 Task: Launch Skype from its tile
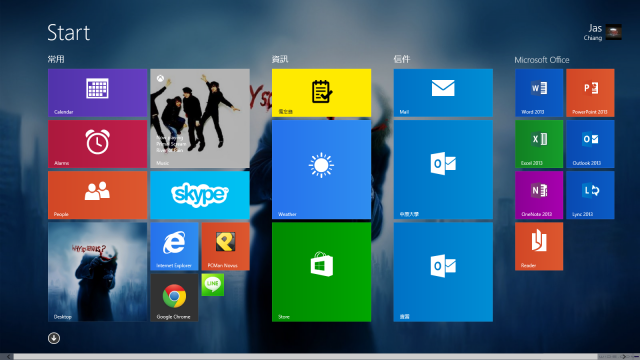[x=200, y=195]
